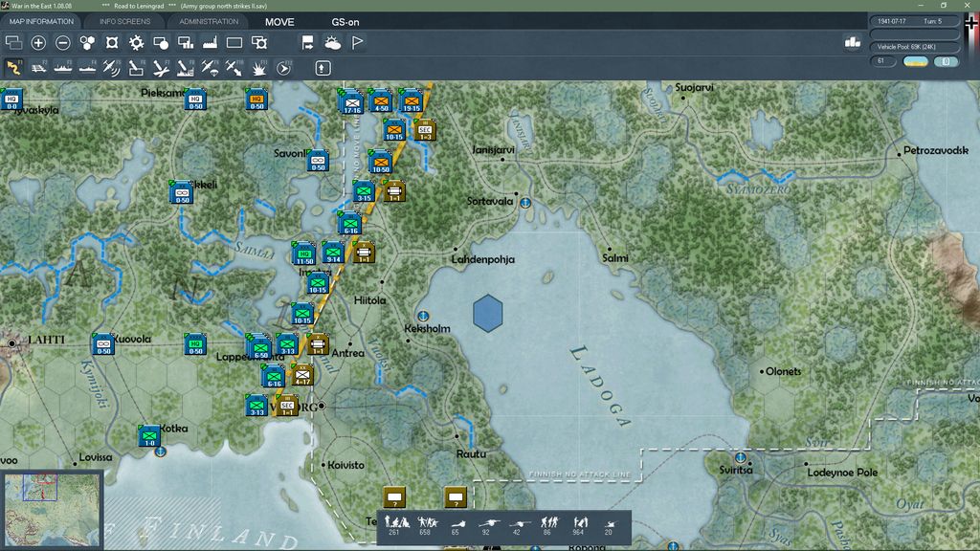Select the orange 10-50 unit counter
980x551 pixels.
pos(380,162)
